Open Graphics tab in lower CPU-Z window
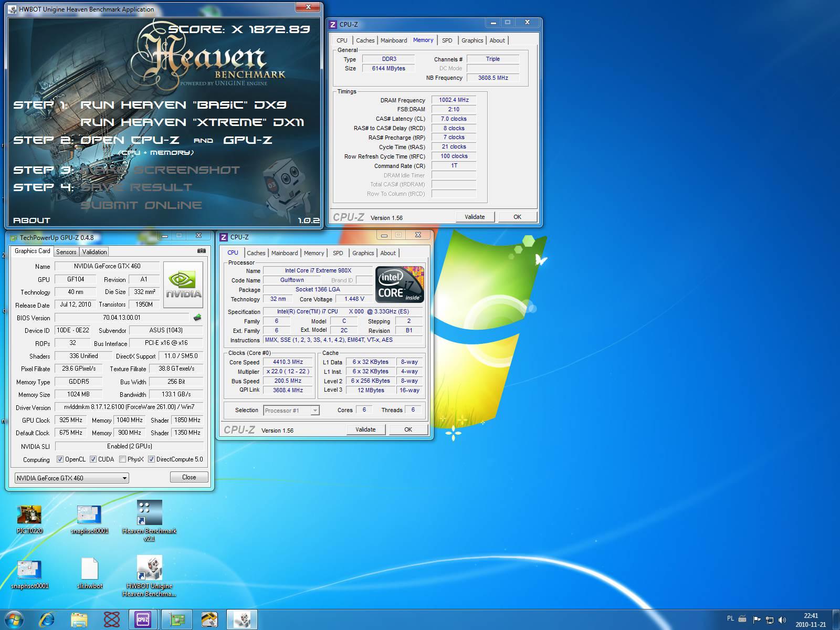 point(363,253)
